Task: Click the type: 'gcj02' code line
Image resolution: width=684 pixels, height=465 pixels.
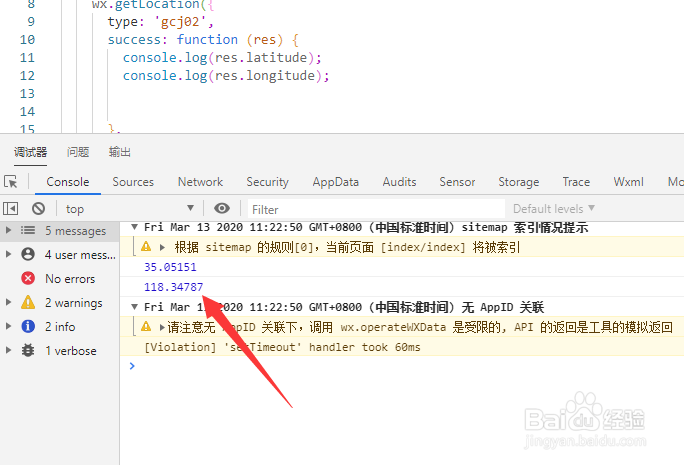Action: point(161,22)
